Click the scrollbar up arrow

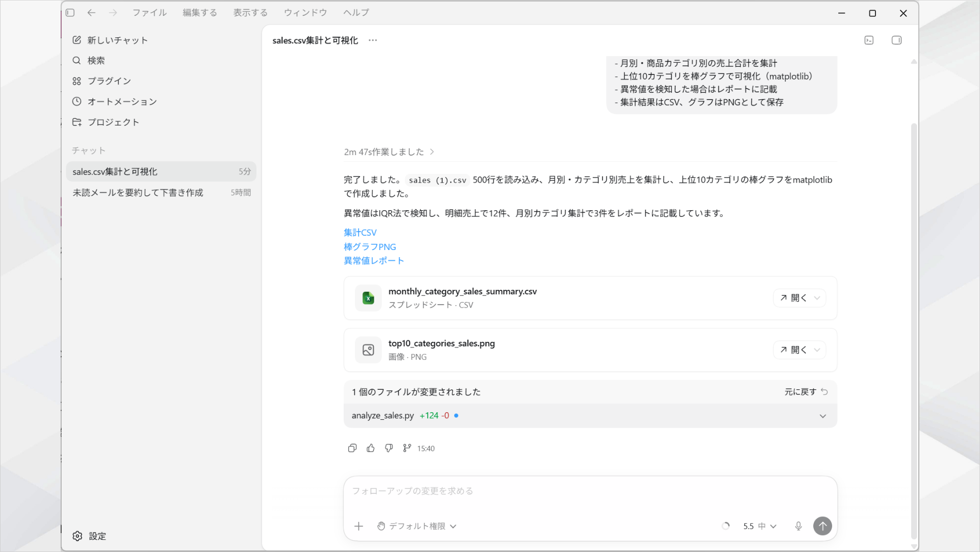pos(914,62)
